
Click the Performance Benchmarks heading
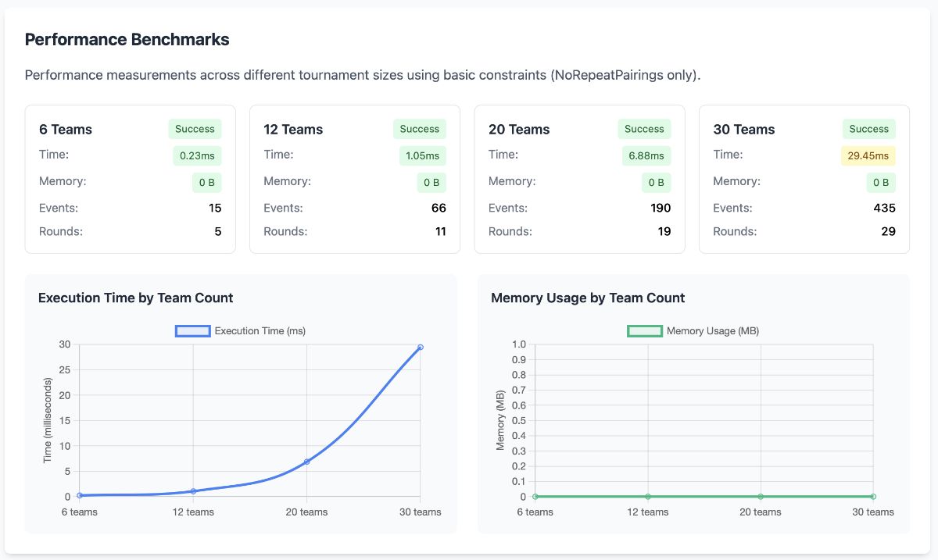coord(127,40)
